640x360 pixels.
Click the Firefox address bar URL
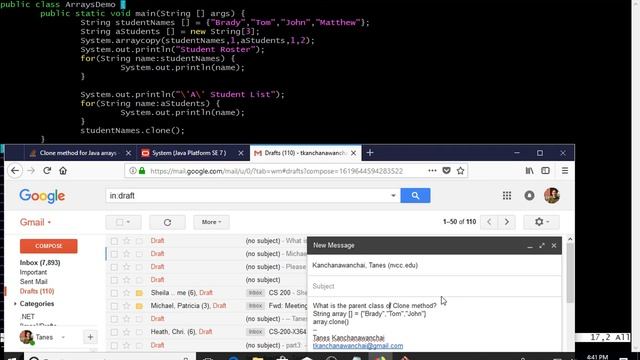coord(276,171)
